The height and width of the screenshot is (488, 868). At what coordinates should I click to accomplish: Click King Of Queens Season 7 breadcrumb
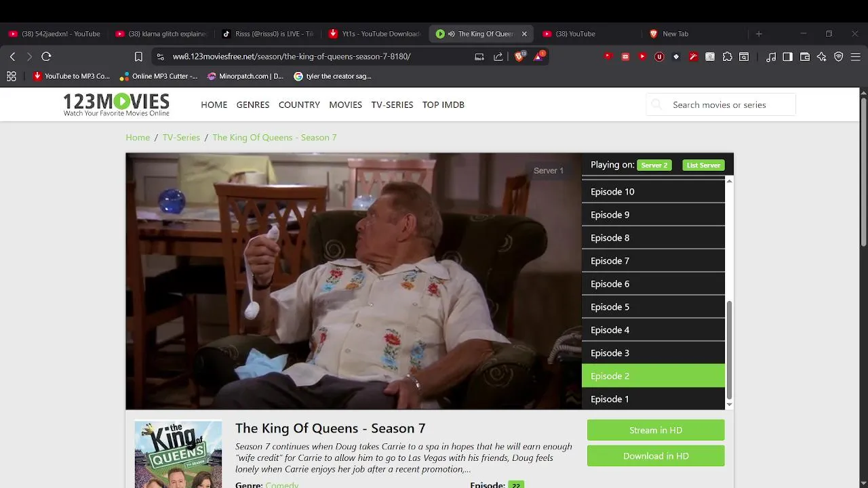[275, 138]
